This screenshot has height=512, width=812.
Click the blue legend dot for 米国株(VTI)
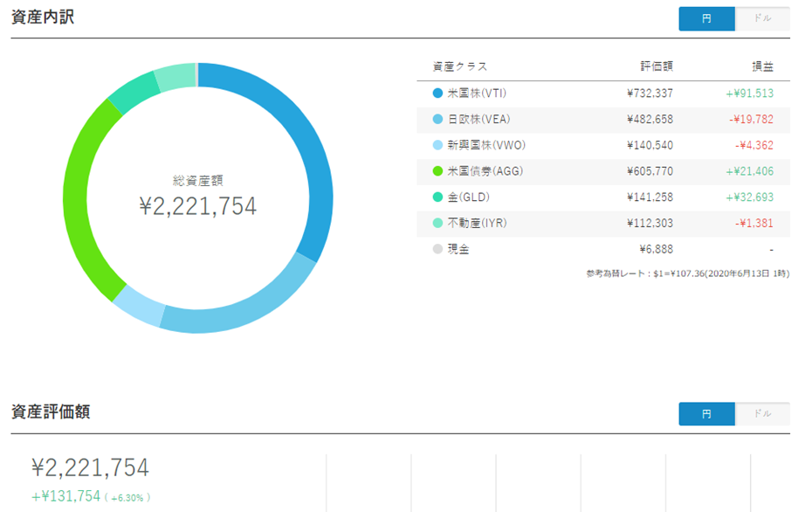[437, 93]
